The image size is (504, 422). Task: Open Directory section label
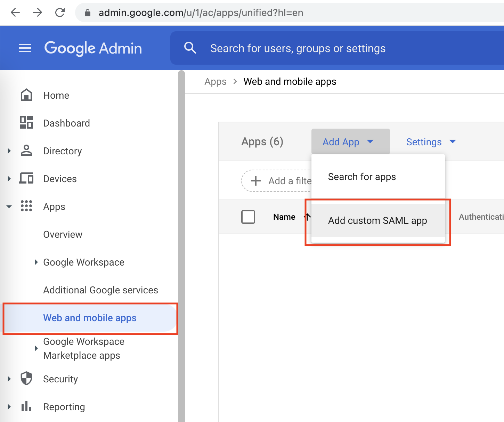coord(63,151)
